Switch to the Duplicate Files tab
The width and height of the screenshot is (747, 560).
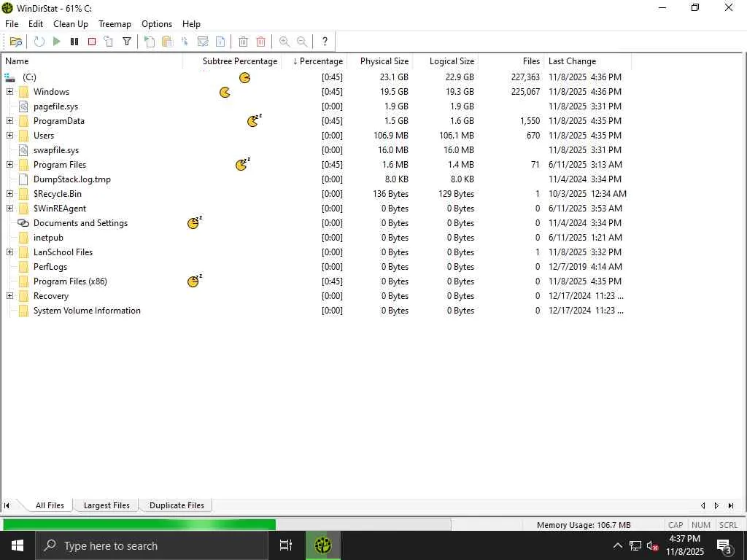177,505
